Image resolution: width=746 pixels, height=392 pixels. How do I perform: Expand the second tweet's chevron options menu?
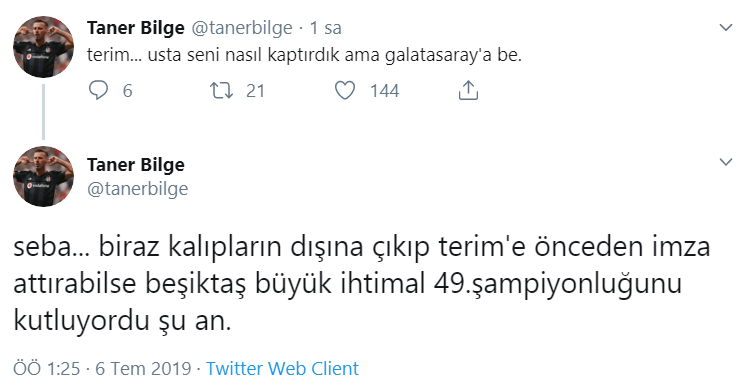726,162
